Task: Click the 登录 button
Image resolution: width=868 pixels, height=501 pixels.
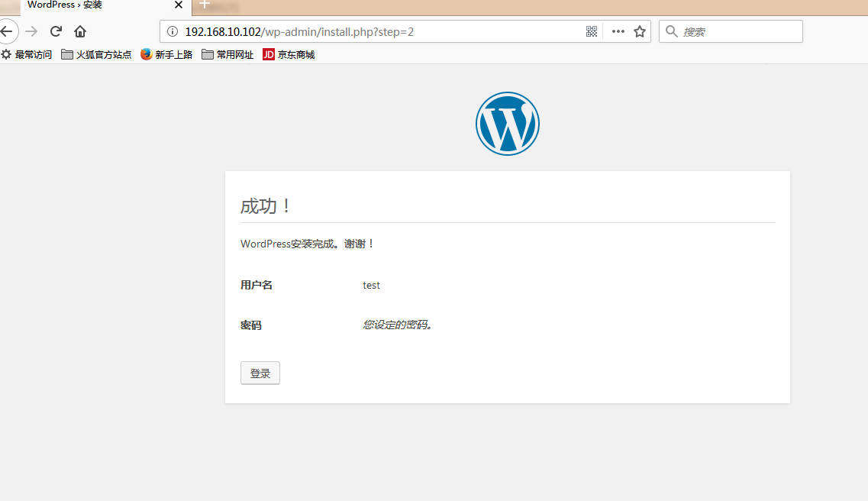Action: coord(260,373)
